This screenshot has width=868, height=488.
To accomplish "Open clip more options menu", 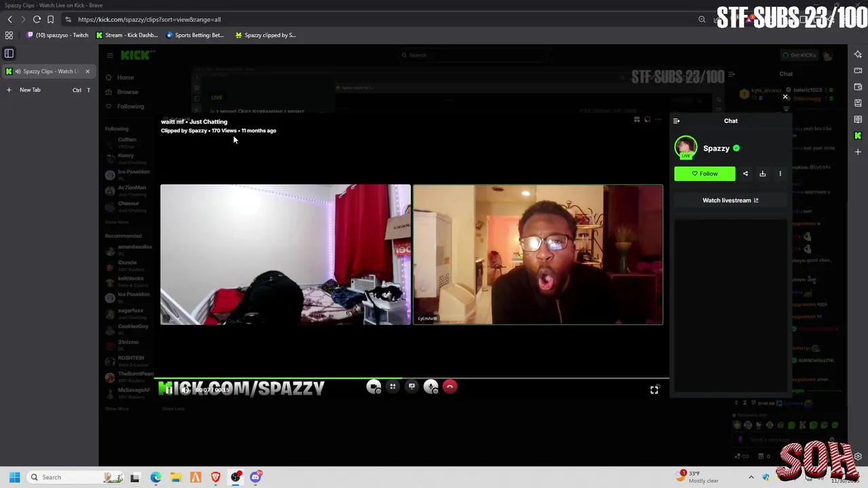I will point(780,174).
